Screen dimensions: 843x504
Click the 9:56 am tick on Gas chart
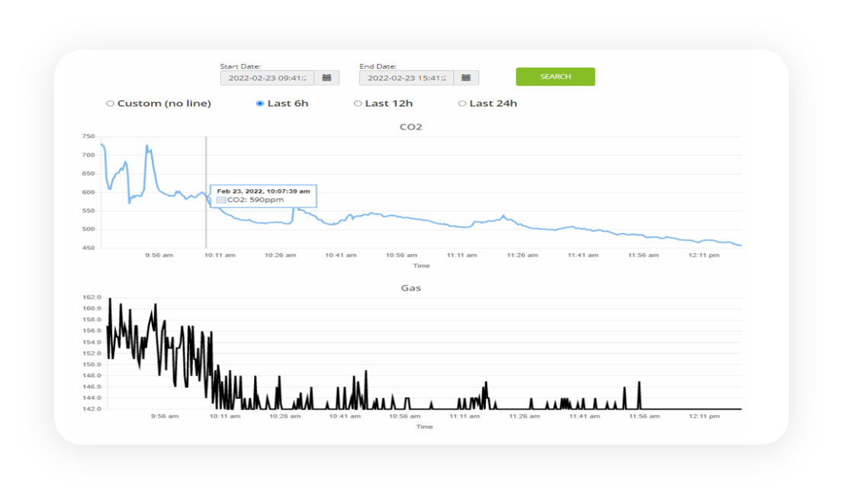pyautogui.click(x=164, y=416)
